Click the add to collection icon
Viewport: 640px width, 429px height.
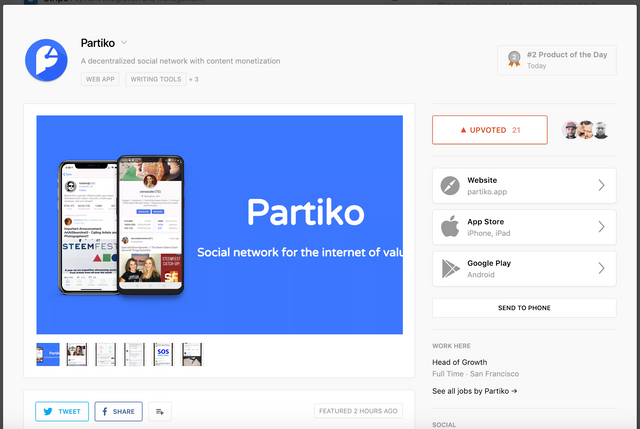click(160, 411)
